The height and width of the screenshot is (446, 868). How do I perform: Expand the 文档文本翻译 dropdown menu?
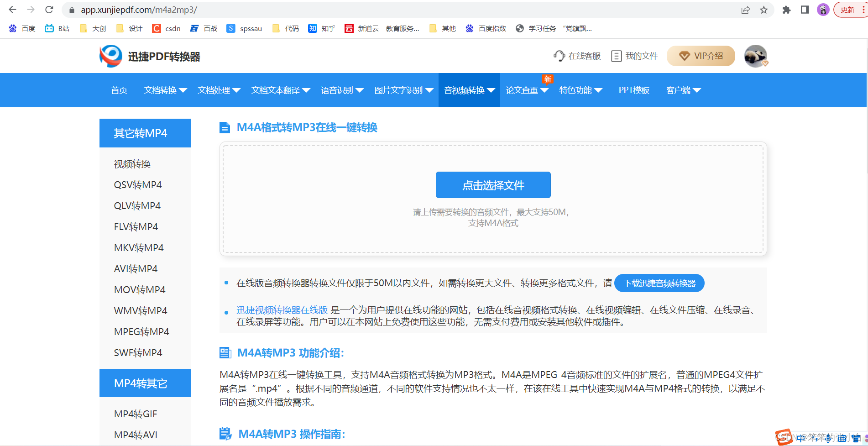[x=281, y=90]
